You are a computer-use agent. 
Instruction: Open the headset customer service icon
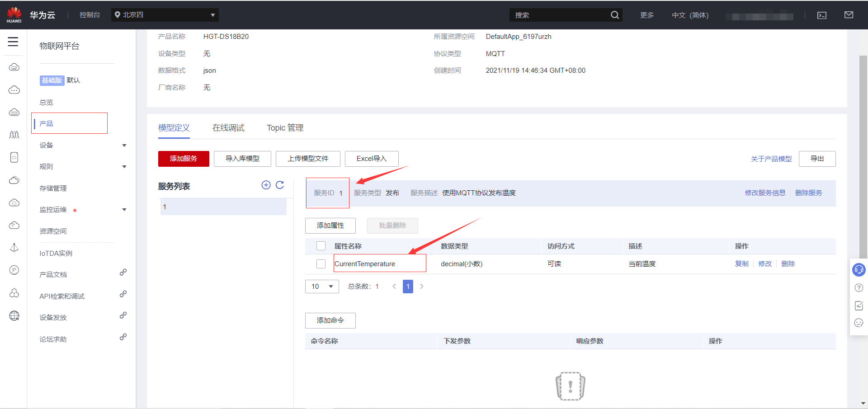[x=859, y=270]
